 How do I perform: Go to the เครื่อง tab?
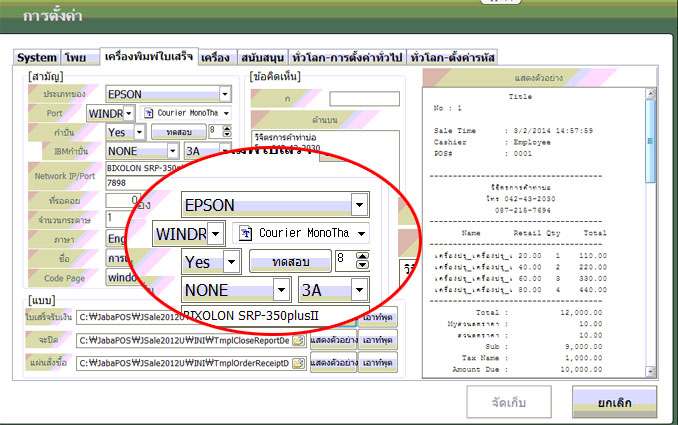(215, 58)
